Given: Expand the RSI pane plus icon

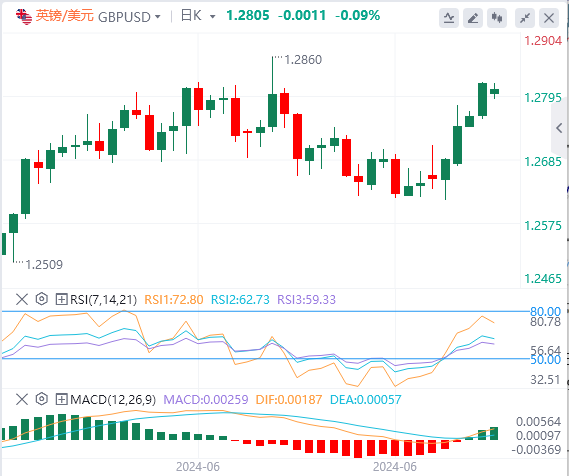Looking at the screenshot, I should (61, 300).
